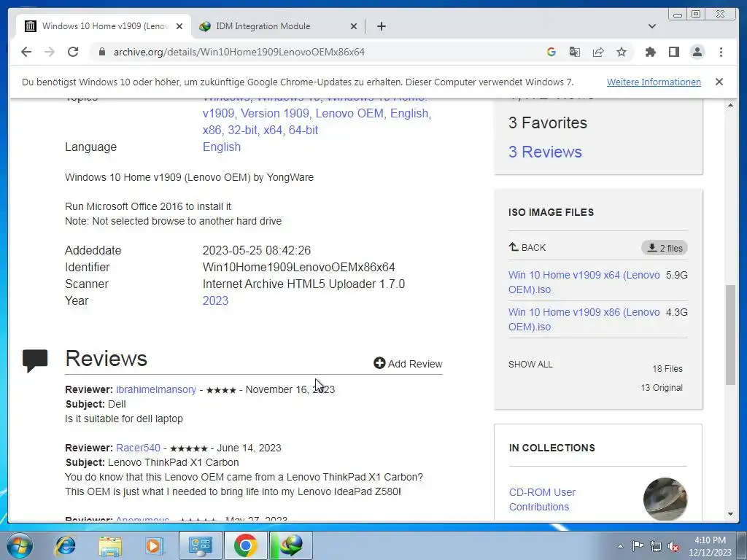Click the 18 Files count
Image resolution: width=747 pixels, height=560 pixels.
667,368
